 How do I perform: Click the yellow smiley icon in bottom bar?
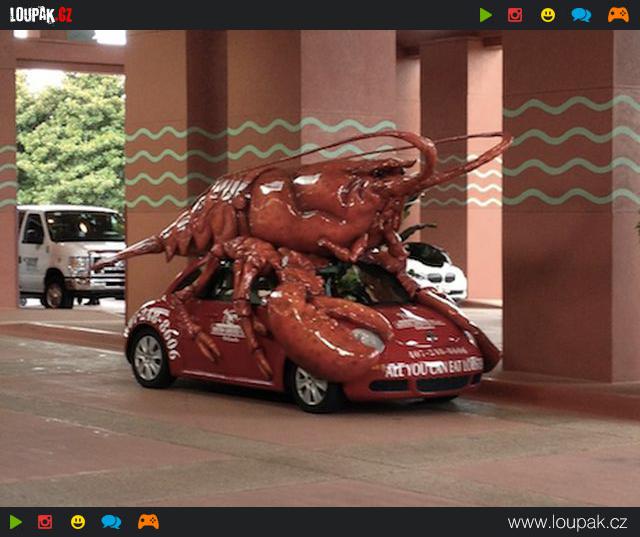point(78,522)
